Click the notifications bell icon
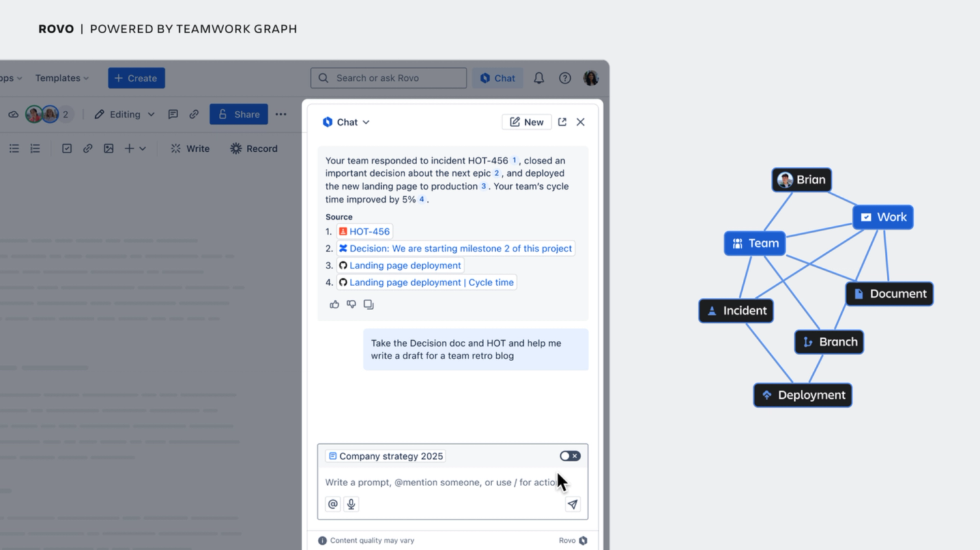The width and height of the screenshot is (980, 550). (539, 78)
